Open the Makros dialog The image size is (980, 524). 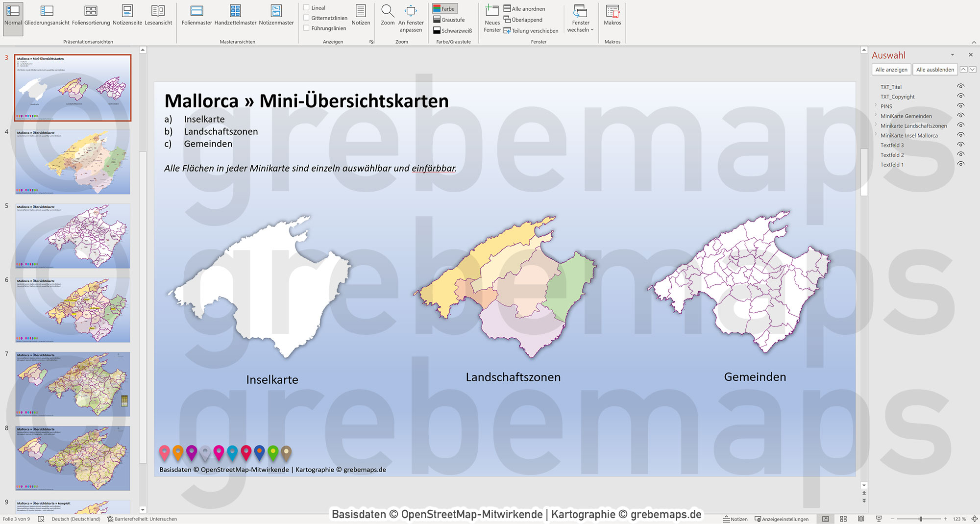(612, 15)
